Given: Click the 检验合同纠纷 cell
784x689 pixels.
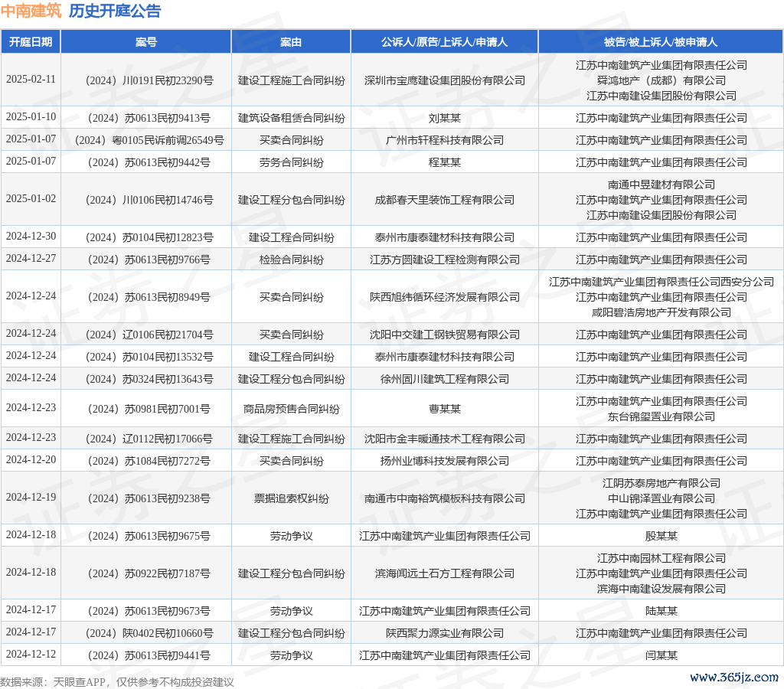Looking at the screenshot, I should tap(291, 260).
